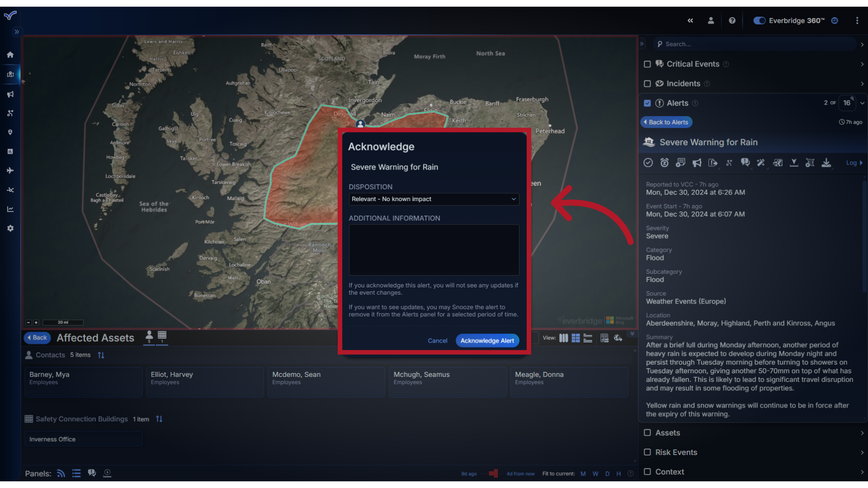Enable the Critical Events checkbox

647,64
